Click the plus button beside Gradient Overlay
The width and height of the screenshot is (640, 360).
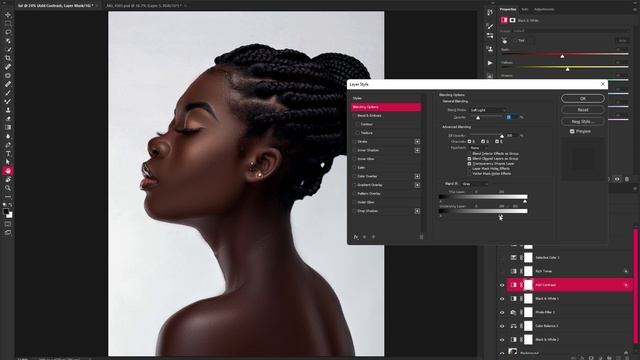(417, 185)
